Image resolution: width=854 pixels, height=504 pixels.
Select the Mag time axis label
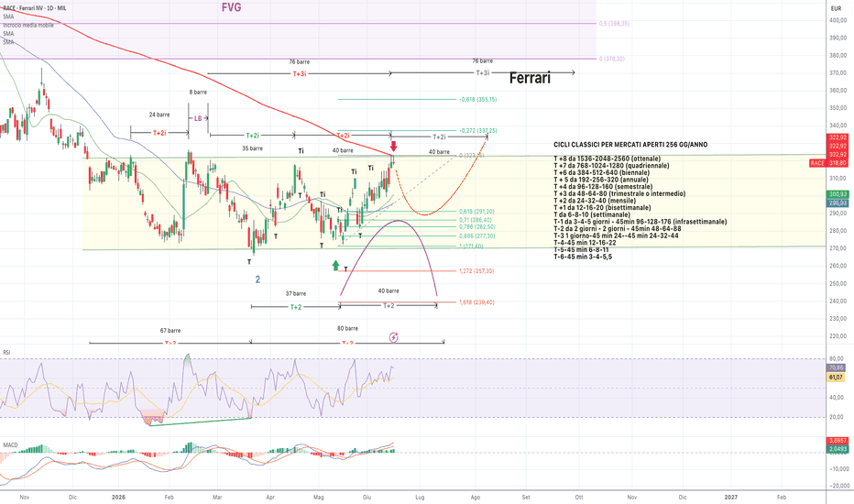point(319,498)
